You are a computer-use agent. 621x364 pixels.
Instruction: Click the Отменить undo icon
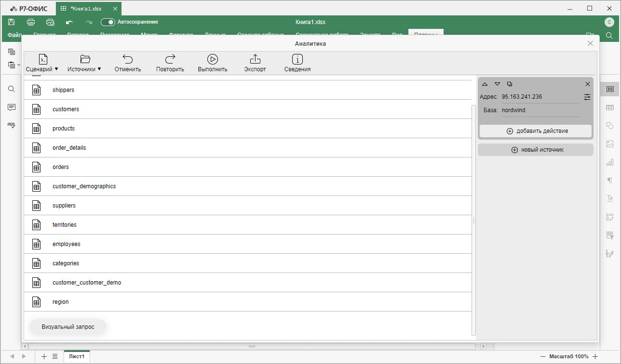pos(128,59)
